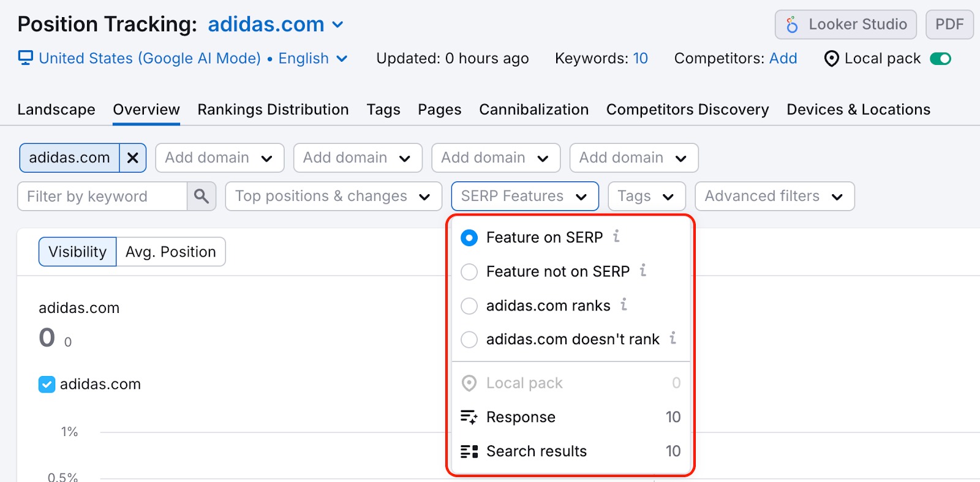Click the info icon beside Feature on SERP

coord(616,236)
